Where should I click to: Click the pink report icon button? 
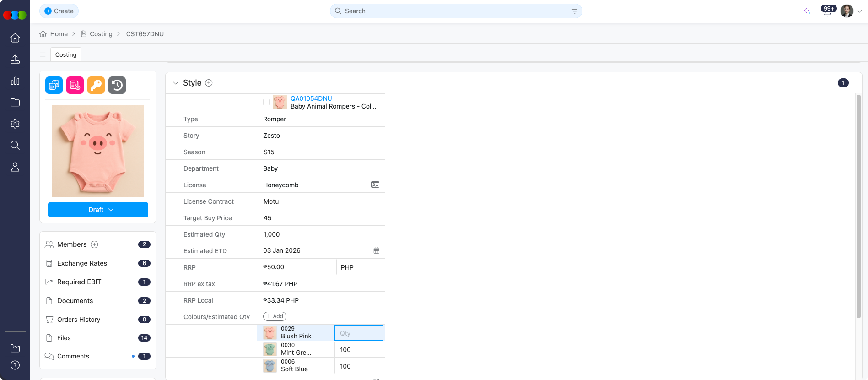[75, 85]
